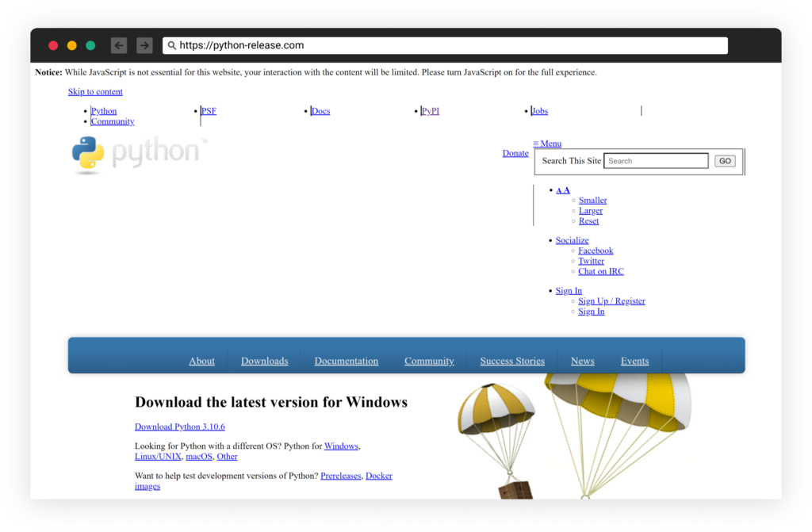Click the Search This Site input field
Viewport: 812px width, 532px height.
656,161
